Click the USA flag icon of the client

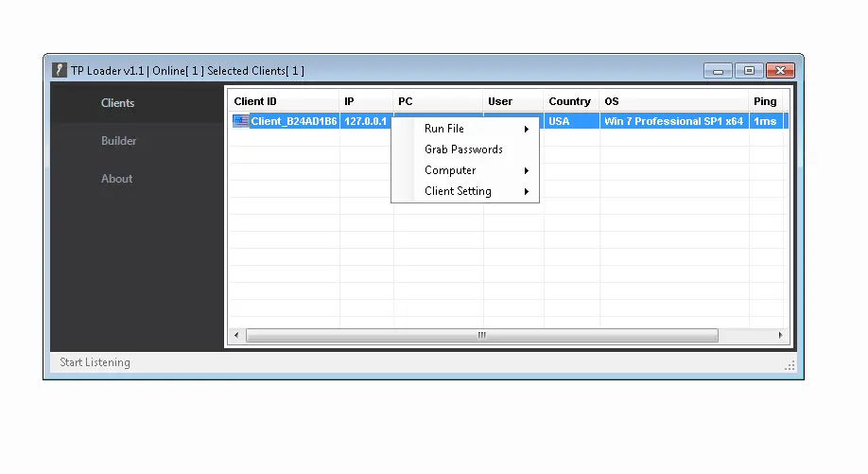click(x=241, y=121)
